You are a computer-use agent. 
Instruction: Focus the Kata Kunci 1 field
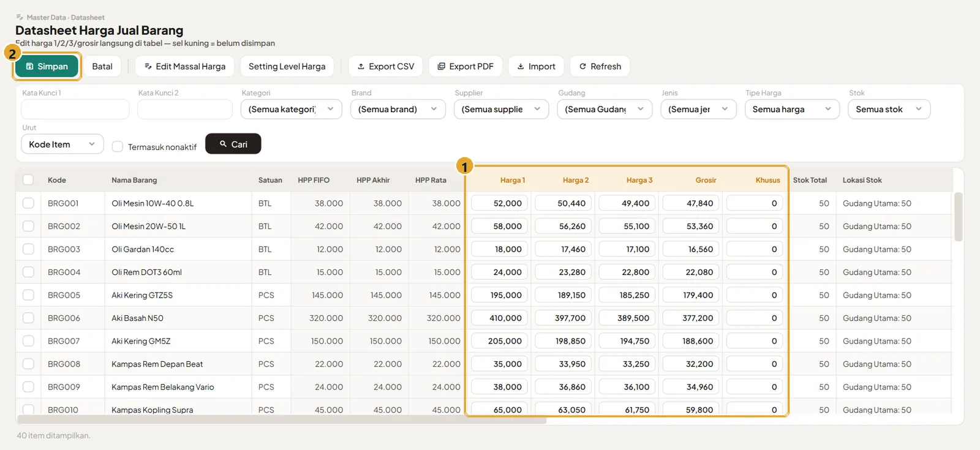coord(75,109)
